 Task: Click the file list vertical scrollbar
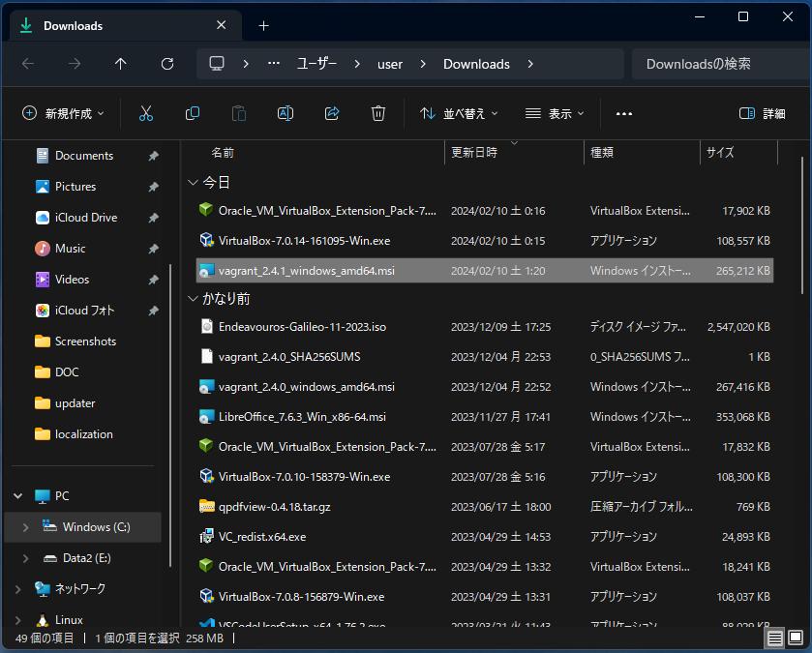802,225
